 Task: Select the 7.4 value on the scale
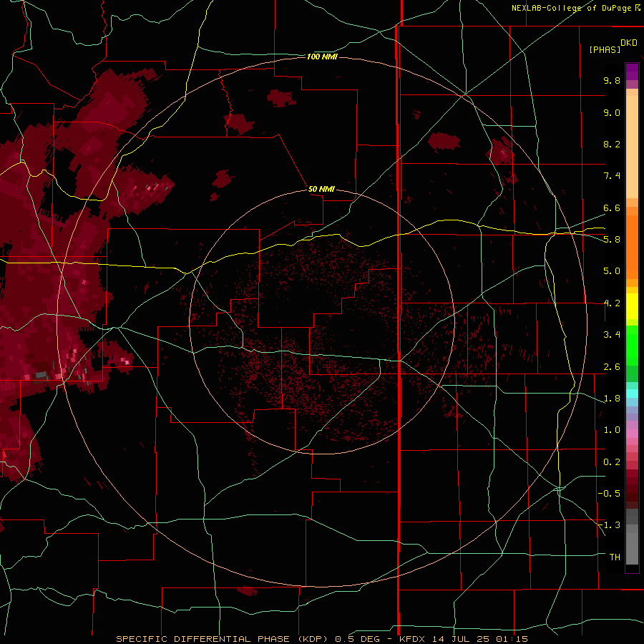point(612,176)
